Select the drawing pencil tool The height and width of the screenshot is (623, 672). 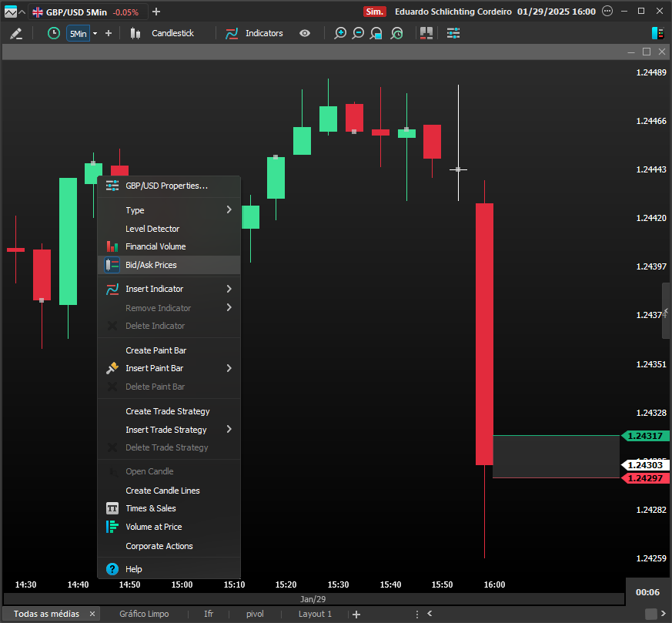click(16, 33)
